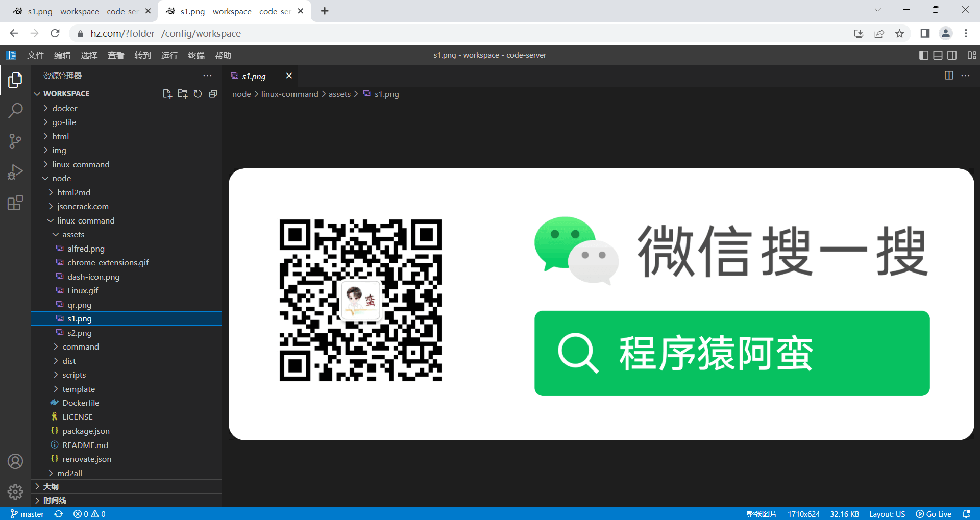Open the Manage settings gear
Image resolution: width=980 pixels, height=520 pixels.
(x=15, y=491)
